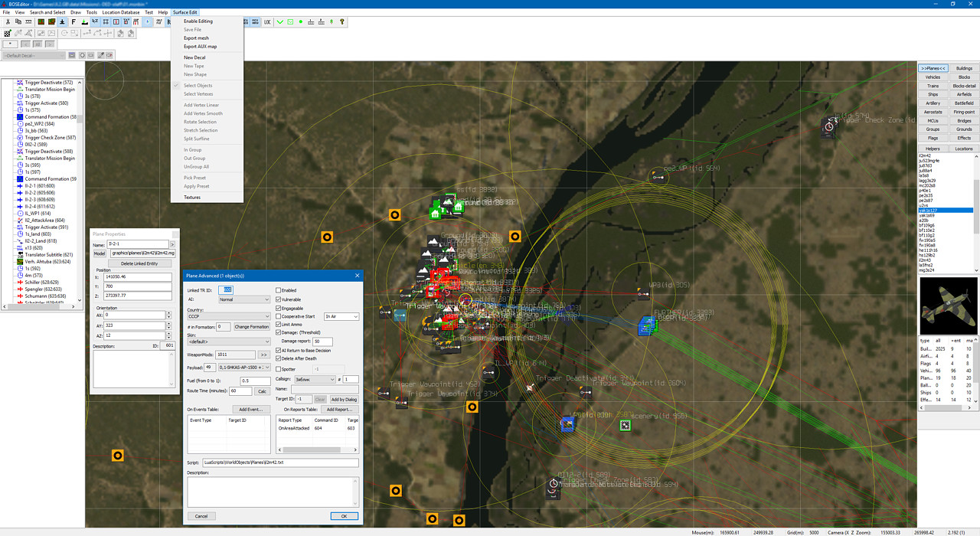Toggle the Engageable checkbox
The width and height of the screenshot is (980, 536).
(x=279, y=308)
